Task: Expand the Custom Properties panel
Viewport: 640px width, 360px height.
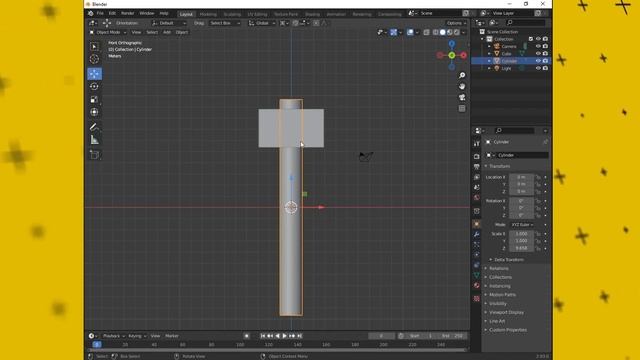Action: [x=507, y=330]
